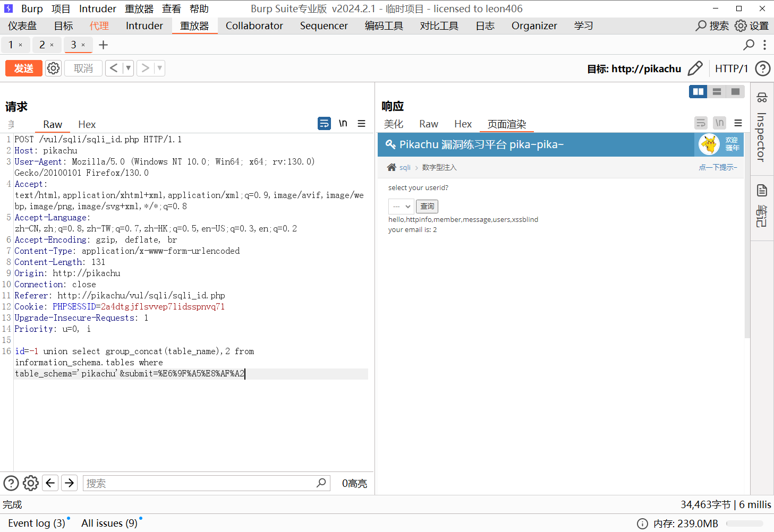This screenshot has height=532, width=774.
Task: Click the request 搜索 search field
Action: click(x=207, y=483)
